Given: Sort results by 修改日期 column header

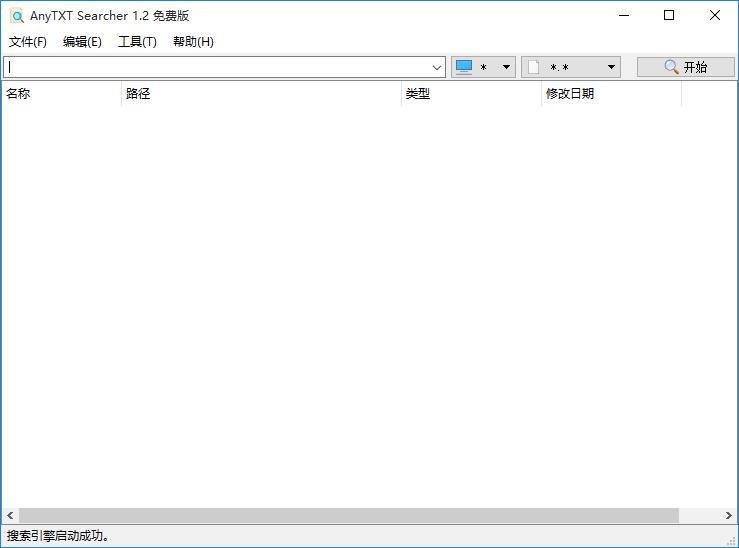Looking at the screenshot, I should pos(611,93).
